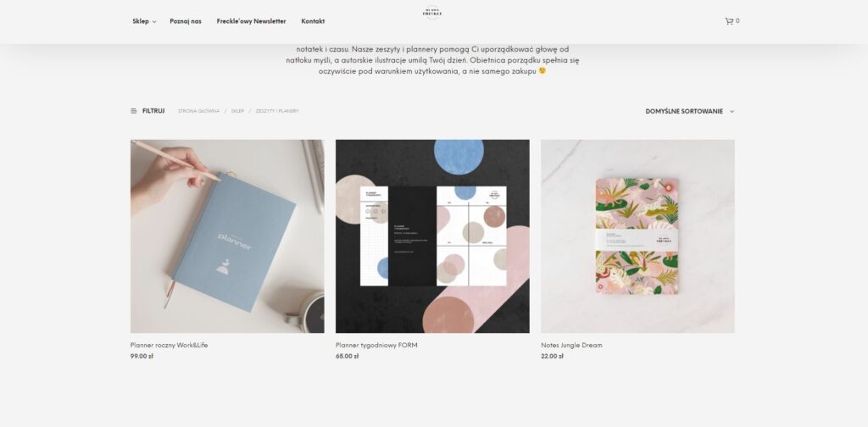Go to Strona główna breadcrumb
Image resolution: width=868 pixels, height=427 pixels.
[198, 111]
